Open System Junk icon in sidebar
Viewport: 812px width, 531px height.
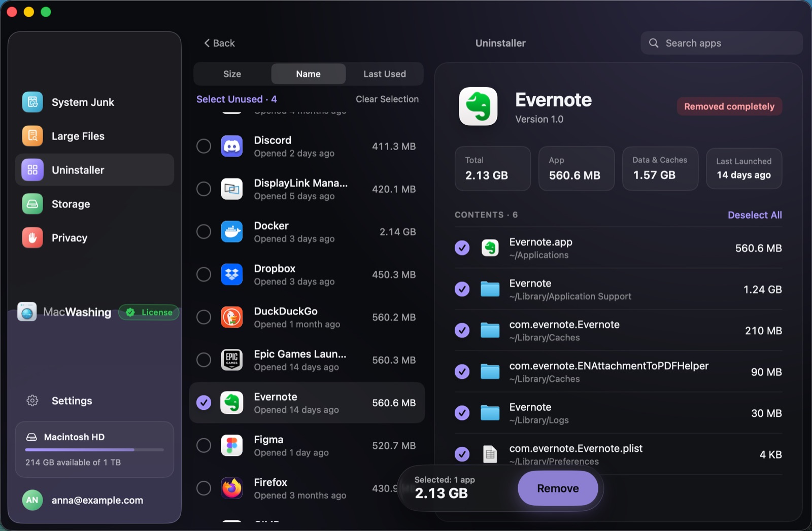[x=32, y=102]
